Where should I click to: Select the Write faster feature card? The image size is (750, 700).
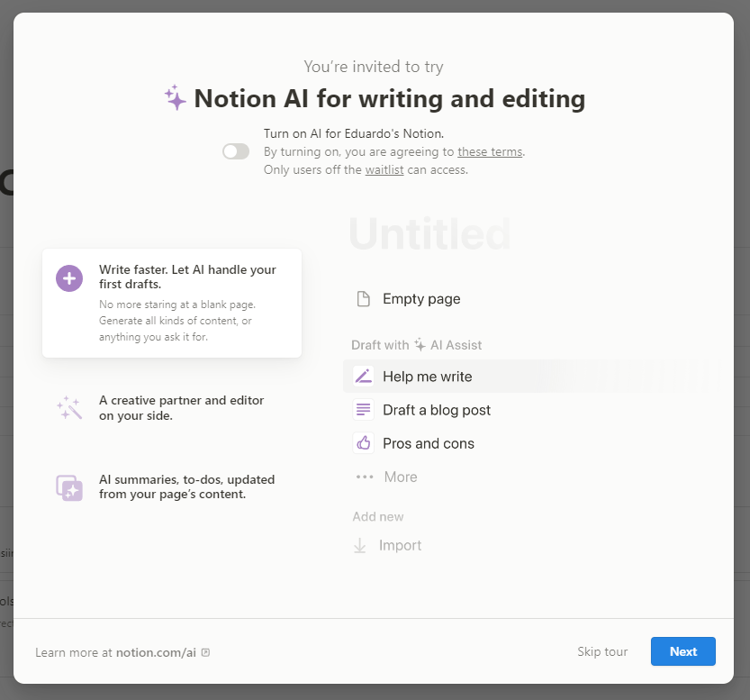172,303
